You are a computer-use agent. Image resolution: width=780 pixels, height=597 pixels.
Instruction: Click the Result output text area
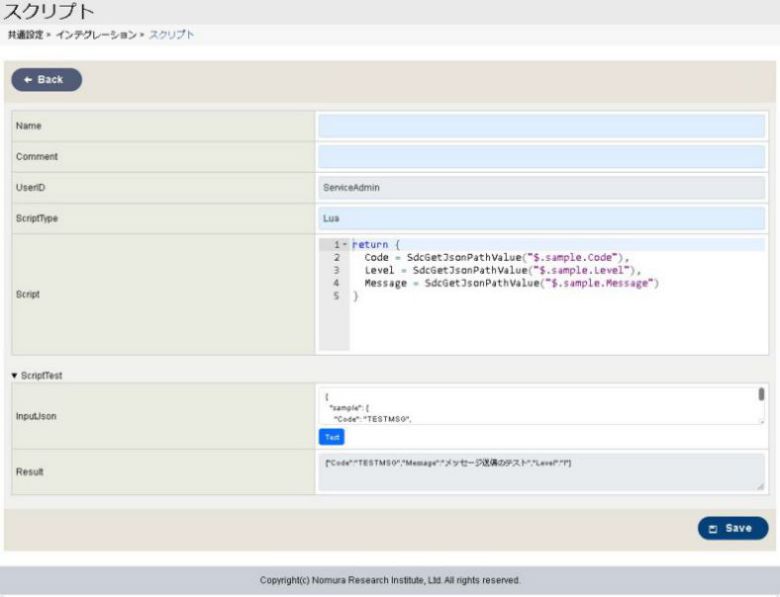coord(541,472)
